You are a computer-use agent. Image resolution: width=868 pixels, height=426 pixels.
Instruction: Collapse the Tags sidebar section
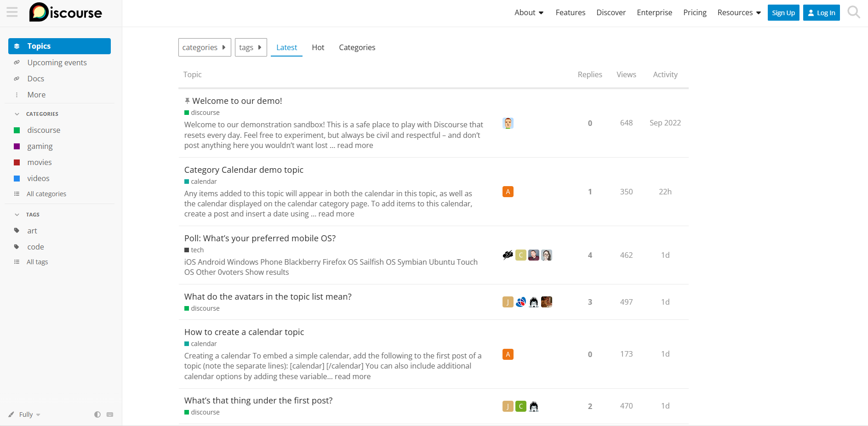17,215
